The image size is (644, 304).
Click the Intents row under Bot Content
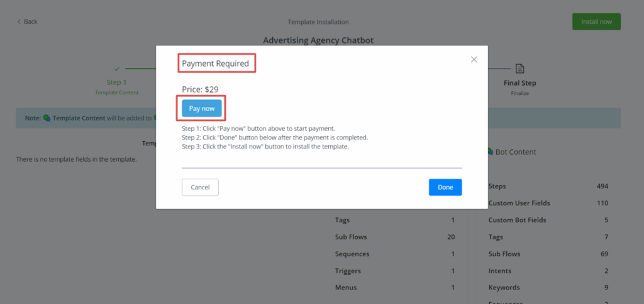548,271
